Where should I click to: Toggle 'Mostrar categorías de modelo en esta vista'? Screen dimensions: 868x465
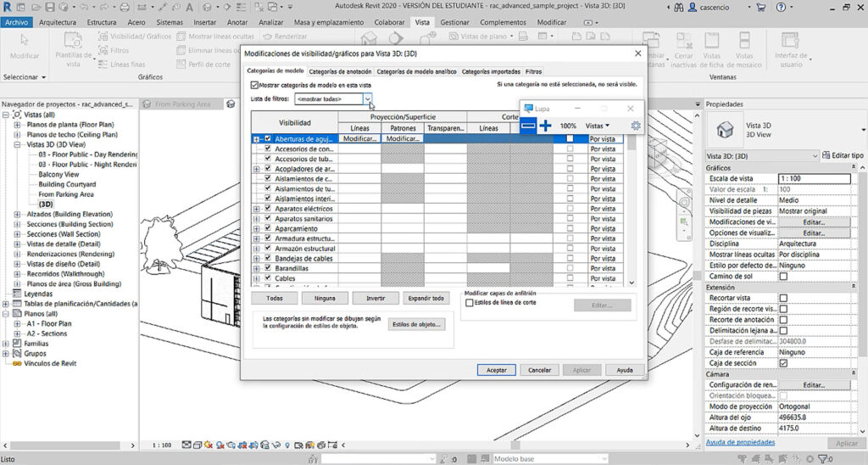[255, 86]
